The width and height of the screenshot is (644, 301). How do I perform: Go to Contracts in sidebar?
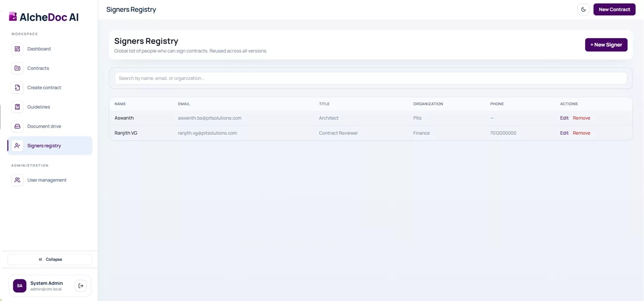pyautogui.click(x=50, y=68)
